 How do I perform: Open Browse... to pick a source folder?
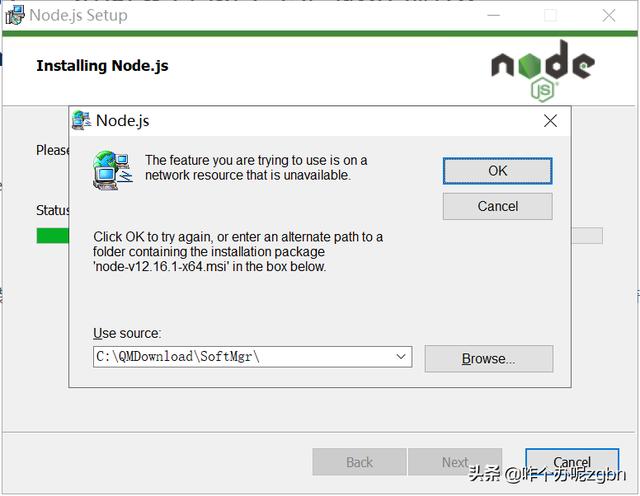coord(489,359)
